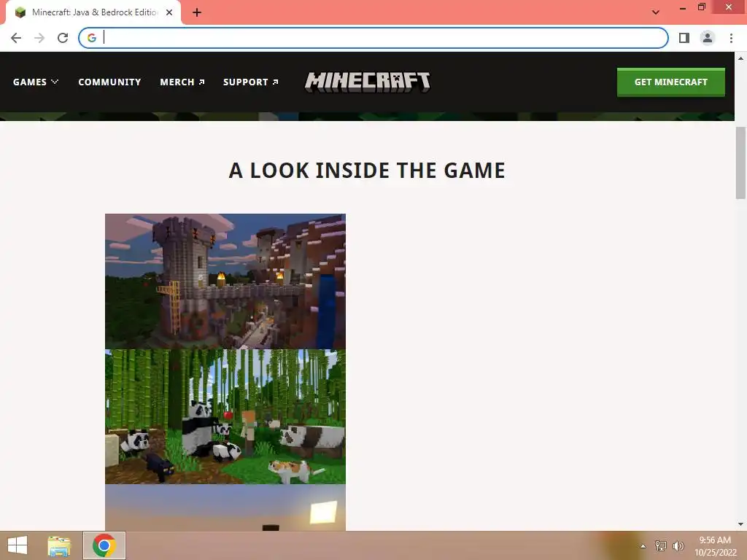The image size is (747, 560).
Task: Open the castle tower screenshot
Action: tap(225, 281)
